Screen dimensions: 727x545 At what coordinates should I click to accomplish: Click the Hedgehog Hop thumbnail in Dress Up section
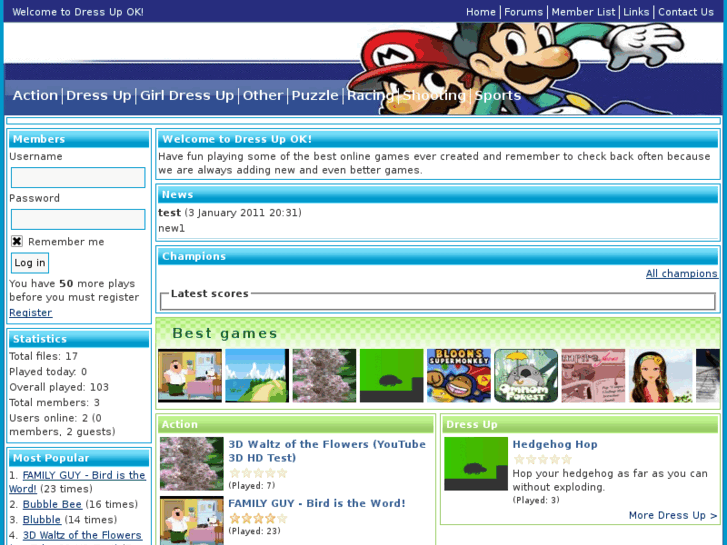[476, 464]
